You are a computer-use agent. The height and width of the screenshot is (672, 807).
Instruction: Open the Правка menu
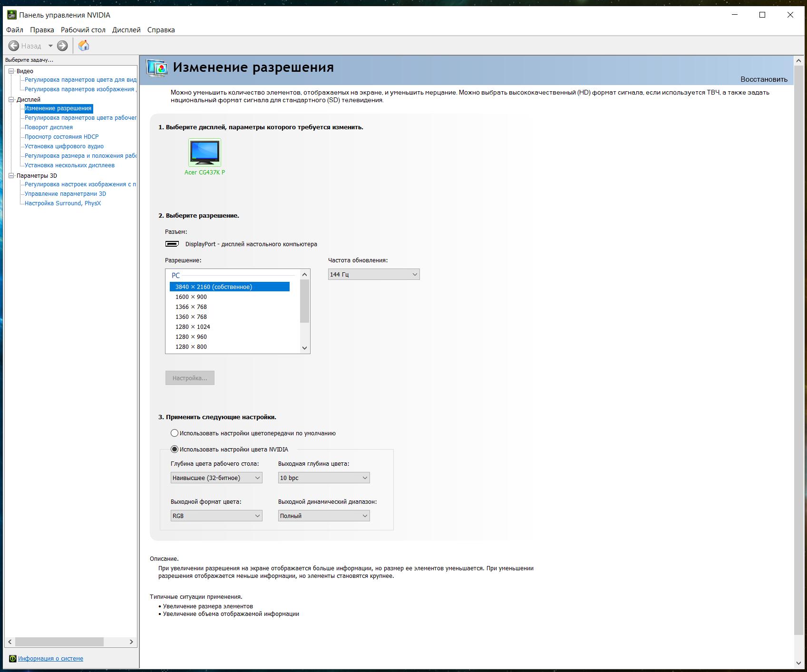[42, 30]
